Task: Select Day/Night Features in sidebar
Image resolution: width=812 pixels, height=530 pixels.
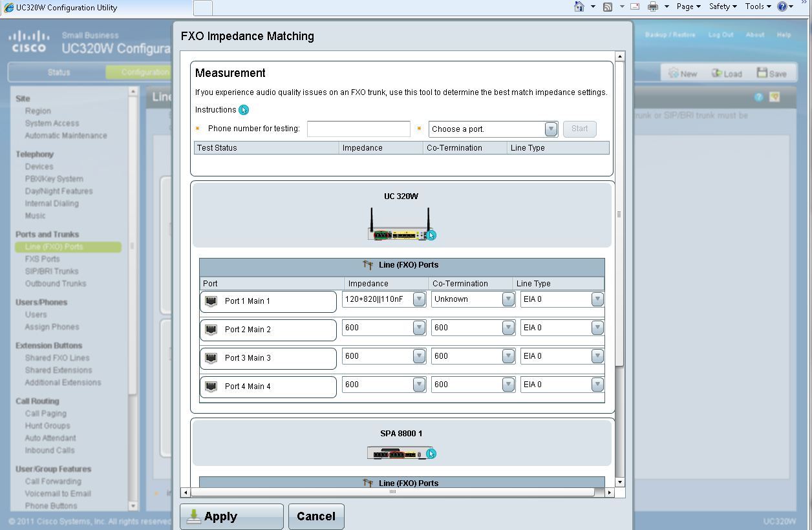Action: pyautogui.click(x=59, y=191)
